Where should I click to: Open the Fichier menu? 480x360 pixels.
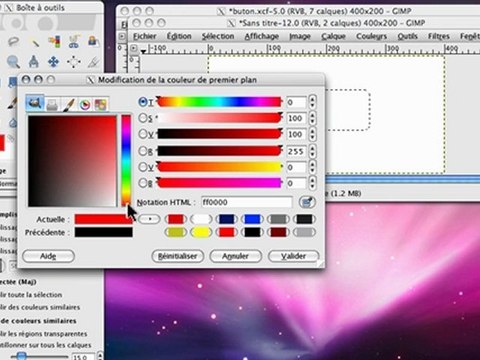pyautogui.click(x=145, y=36)
